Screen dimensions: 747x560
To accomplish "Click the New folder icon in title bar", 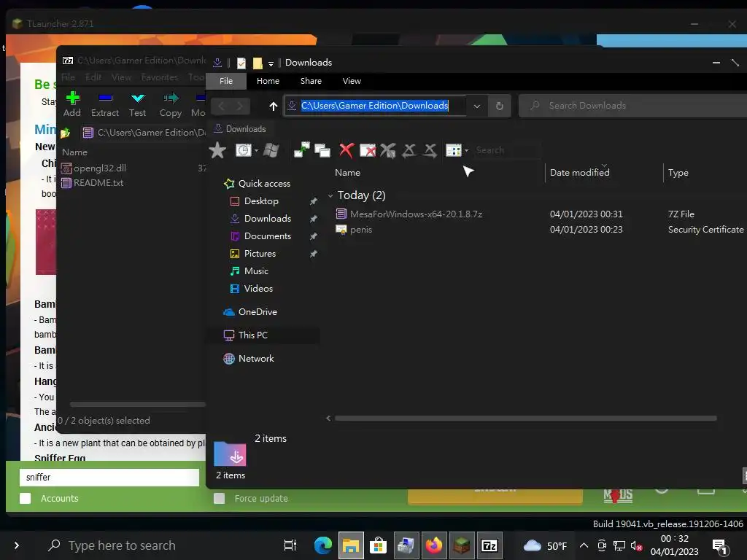I will 258,63.
